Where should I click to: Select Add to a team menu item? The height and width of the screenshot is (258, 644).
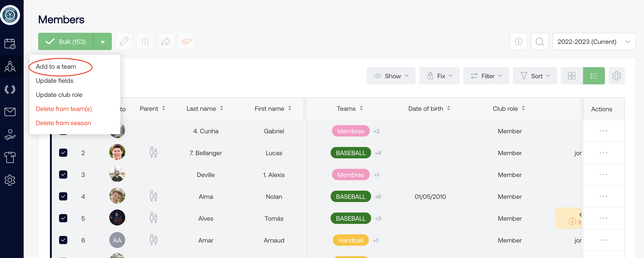[56, 67]
